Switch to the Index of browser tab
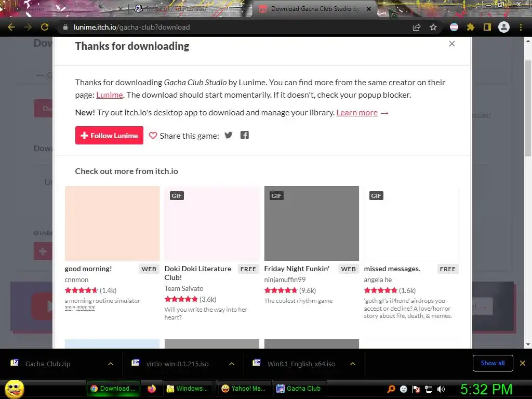Viewport: 532px width, 399px height. click(x=177, y=9)
